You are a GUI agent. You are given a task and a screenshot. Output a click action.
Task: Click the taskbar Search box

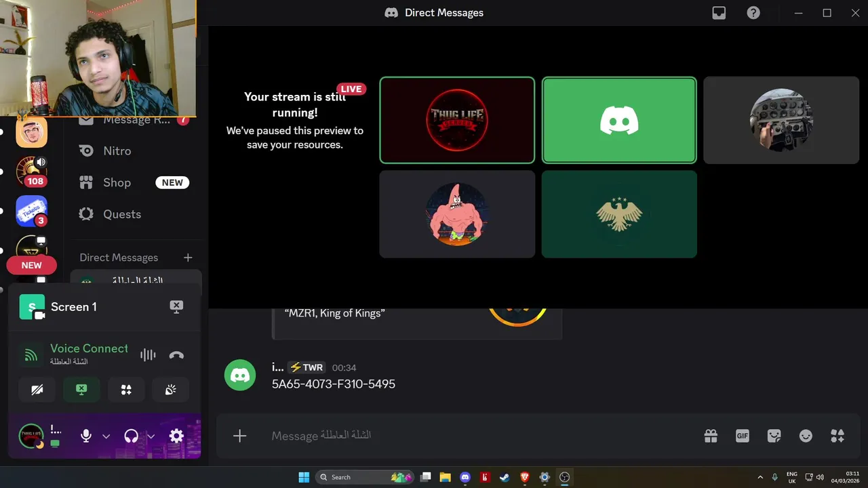click(366, 477)
